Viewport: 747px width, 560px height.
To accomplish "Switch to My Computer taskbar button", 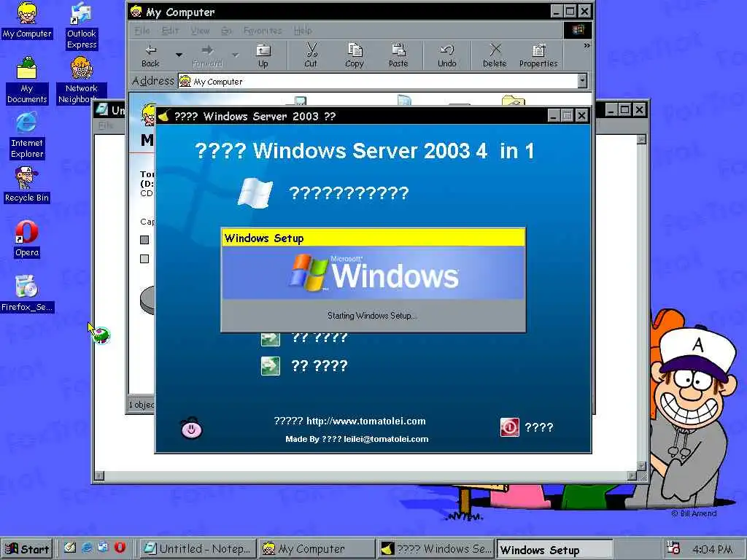I will (x=317, y=548).
